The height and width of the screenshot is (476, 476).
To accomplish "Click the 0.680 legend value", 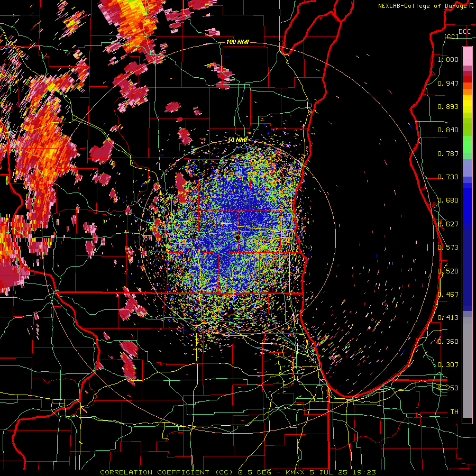I will (448, 200).
